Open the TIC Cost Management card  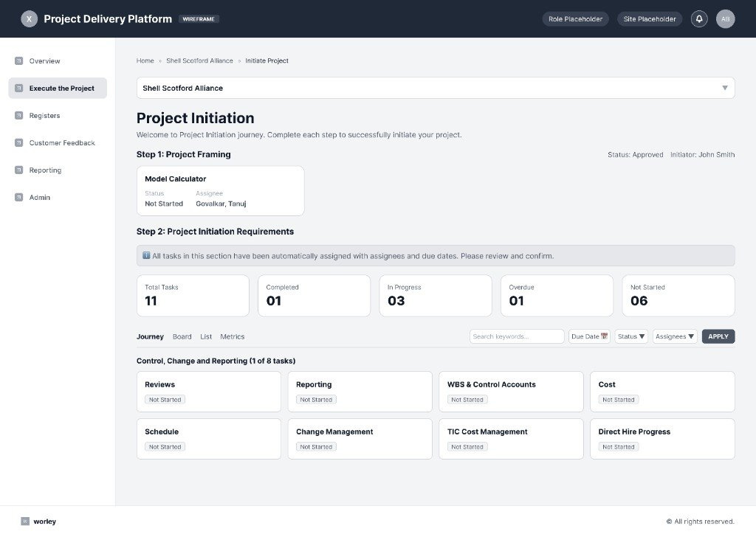coord(511,439)
